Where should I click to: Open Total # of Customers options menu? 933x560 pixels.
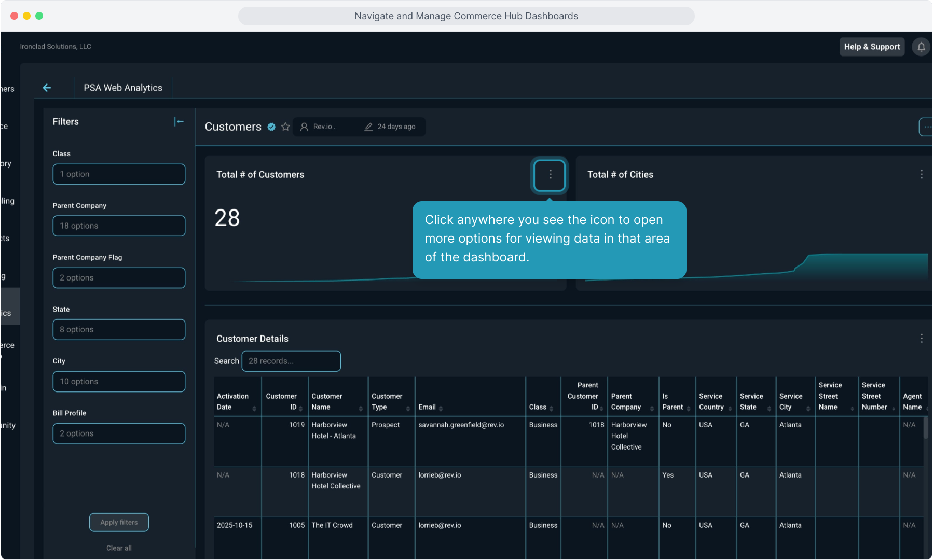pos(550,175)
